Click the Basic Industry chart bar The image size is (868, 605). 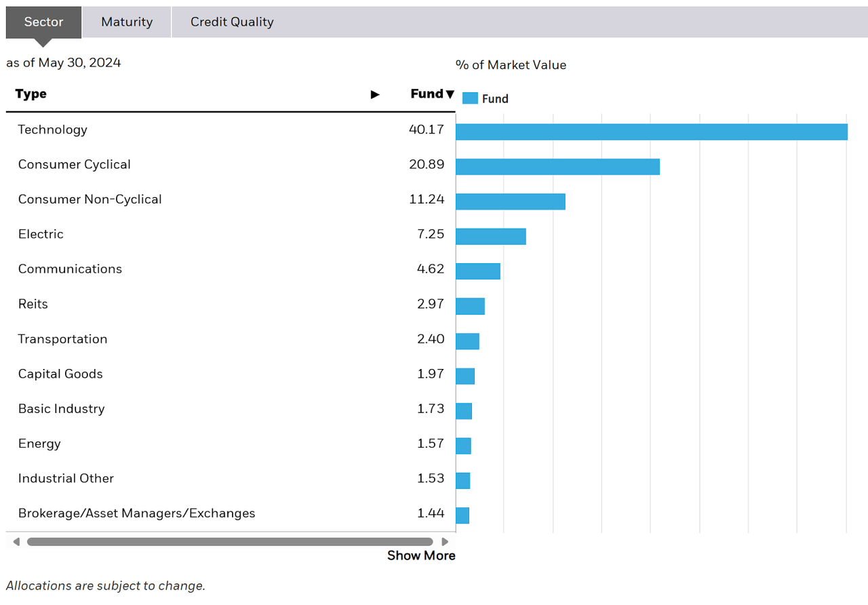[x=464, y=411]
